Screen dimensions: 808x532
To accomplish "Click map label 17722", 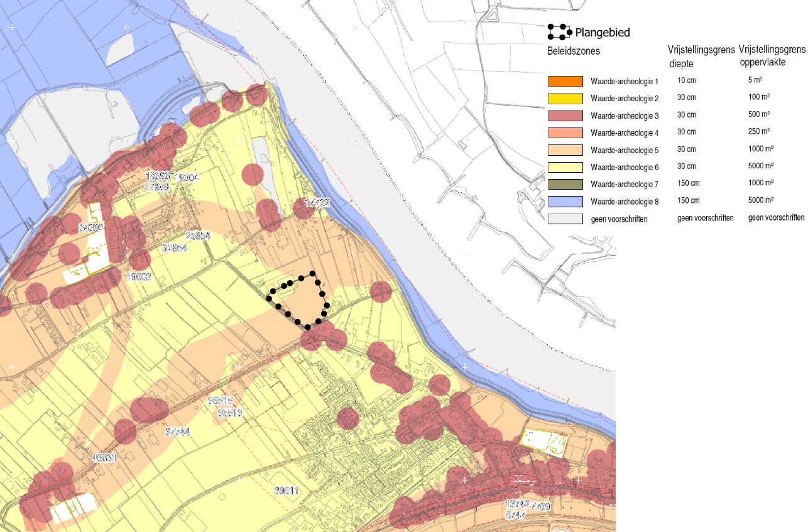I will 317,203.
